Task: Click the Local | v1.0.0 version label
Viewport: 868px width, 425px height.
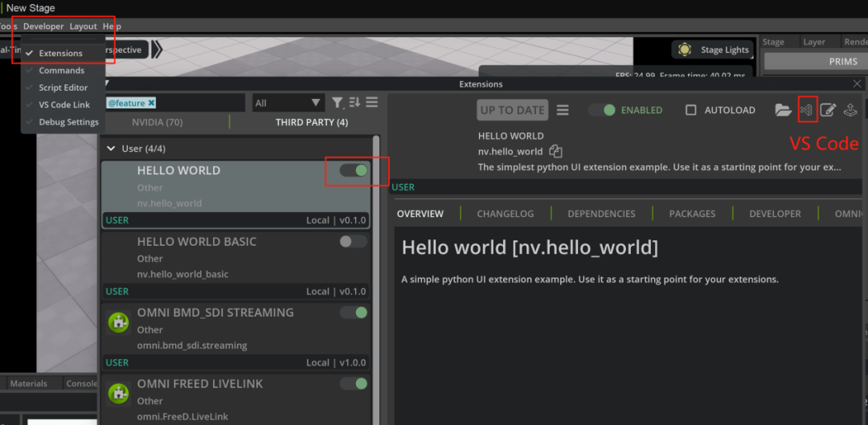Action: tap(336, 362)
